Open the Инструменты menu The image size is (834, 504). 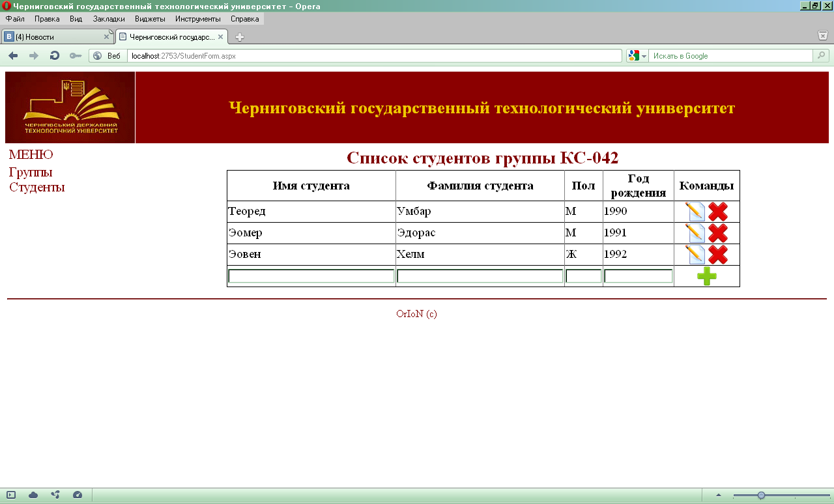(x=198, y=19)
